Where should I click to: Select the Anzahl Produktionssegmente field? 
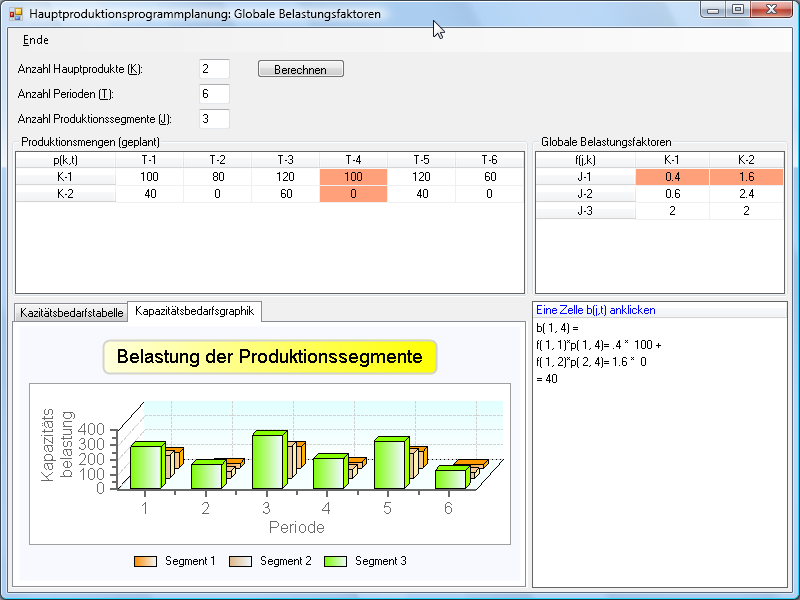pos(214,119)
